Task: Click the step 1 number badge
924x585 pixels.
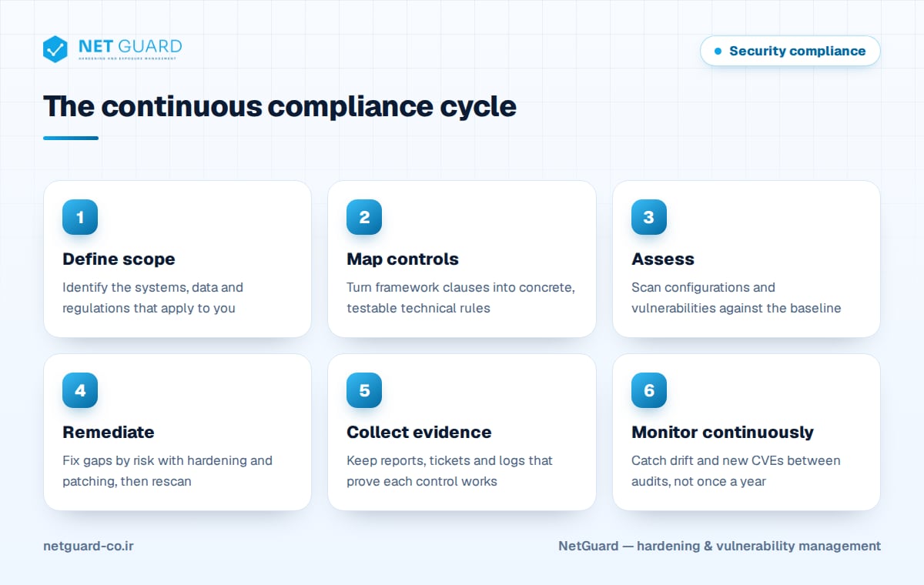Action: pos(80,217)
